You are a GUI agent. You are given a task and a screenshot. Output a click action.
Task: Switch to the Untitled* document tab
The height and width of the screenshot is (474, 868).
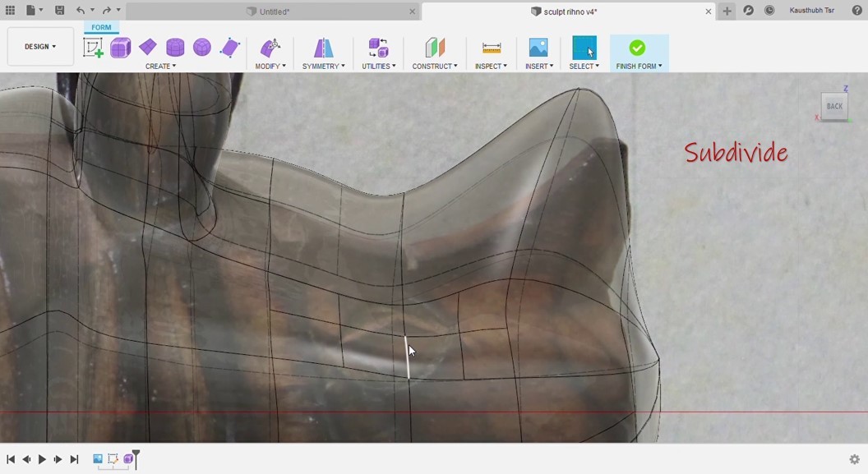pyautogui.click(x=272, y=11)
